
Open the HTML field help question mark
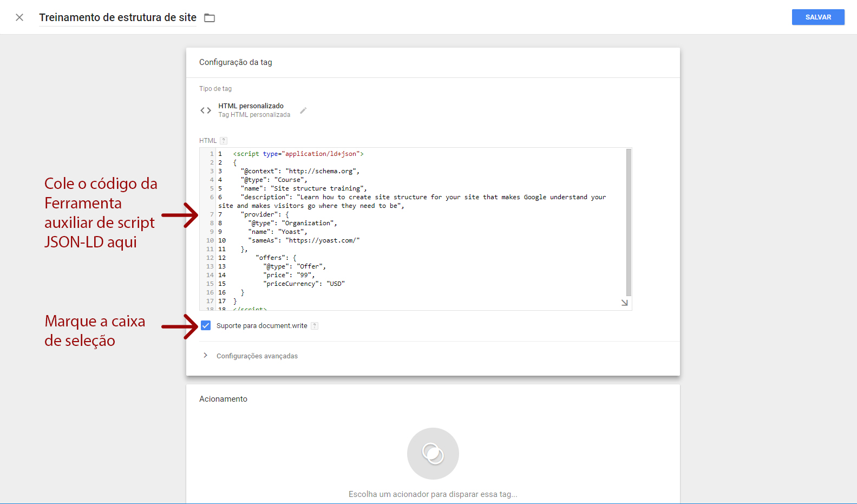(x=224, y=141)
